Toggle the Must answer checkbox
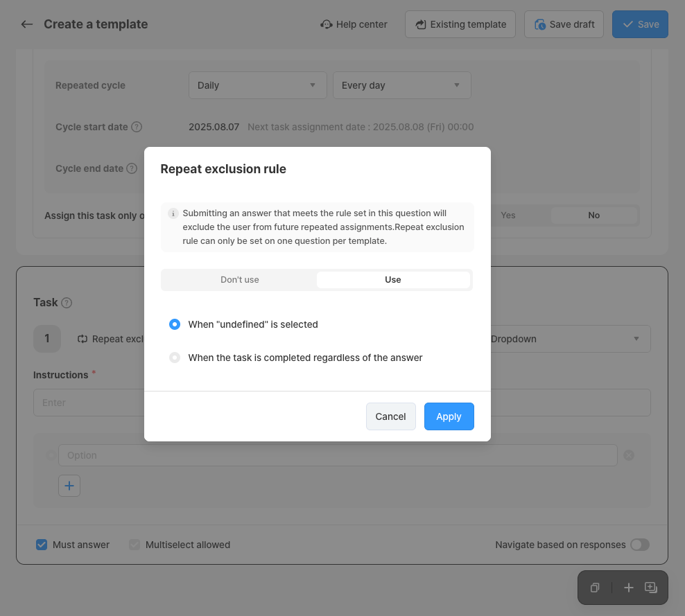685x616 pixels. pyautogui.click(x=42, y=545)
